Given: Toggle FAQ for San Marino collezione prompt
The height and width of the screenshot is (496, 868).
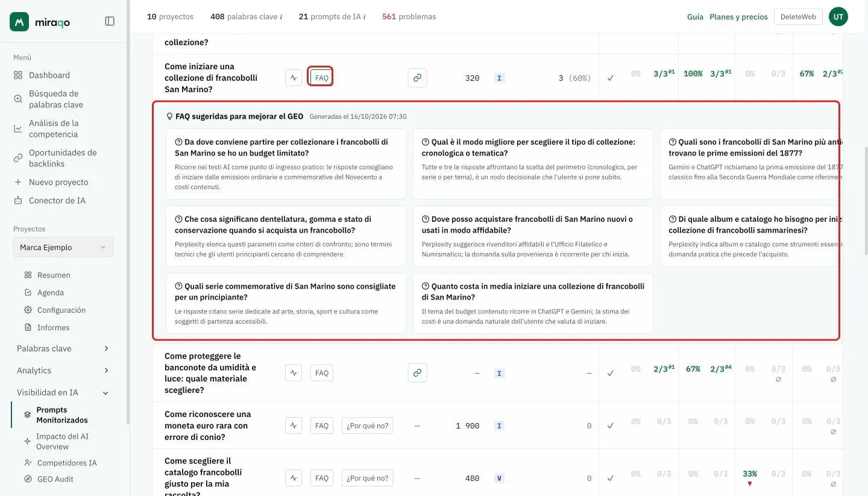Looking at the screenshot, I should [x=322, y=78].
